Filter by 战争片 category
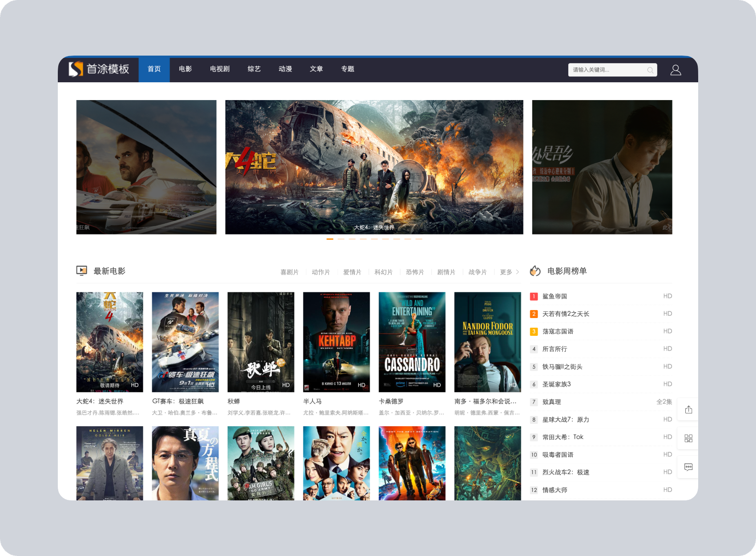756x556 pixels. (478, 272)
